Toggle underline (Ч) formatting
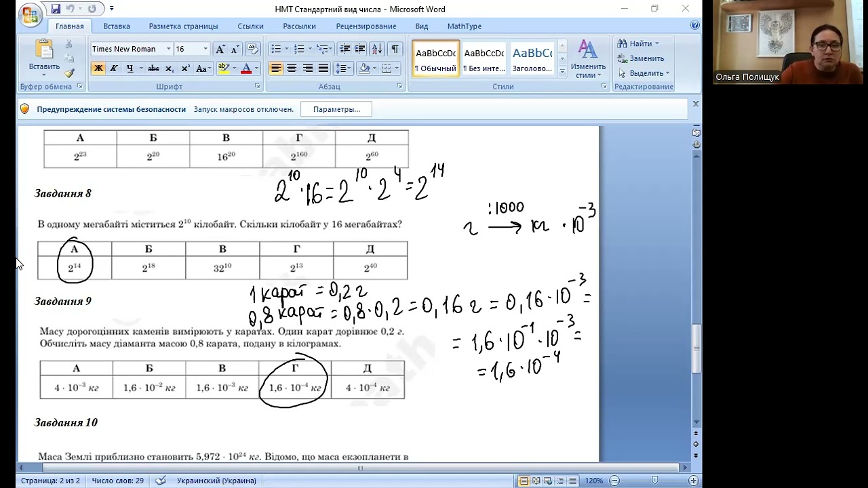The height and width of the screenshot is (488, 868). pos(130,68)
